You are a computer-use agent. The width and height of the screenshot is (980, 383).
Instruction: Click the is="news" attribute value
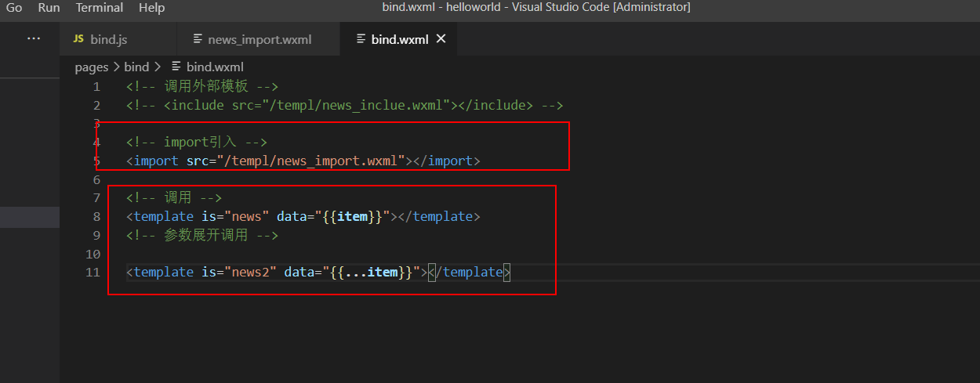coord(246,216)
